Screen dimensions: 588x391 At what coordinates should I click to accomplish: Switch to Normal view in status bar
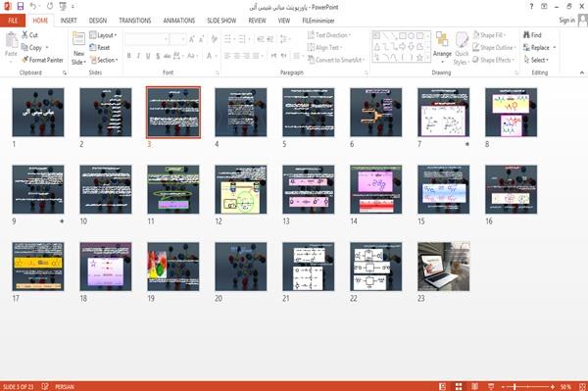443,386
